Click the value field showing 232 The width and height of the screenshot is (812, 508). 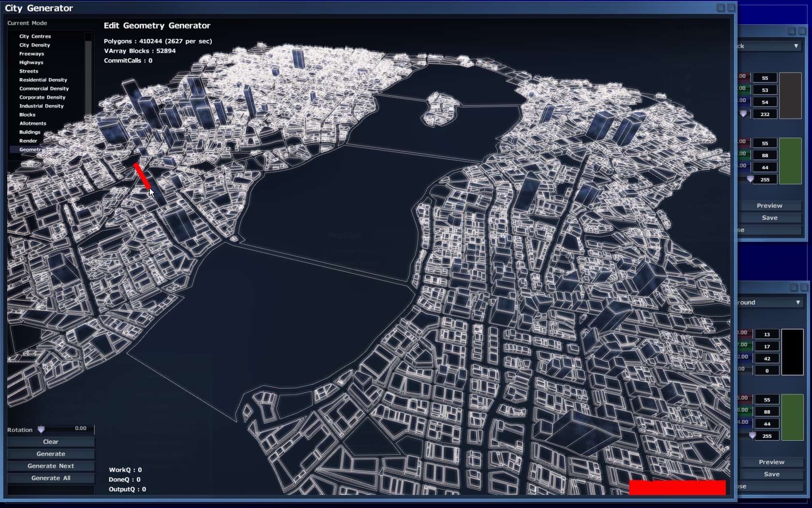(765, 114)
